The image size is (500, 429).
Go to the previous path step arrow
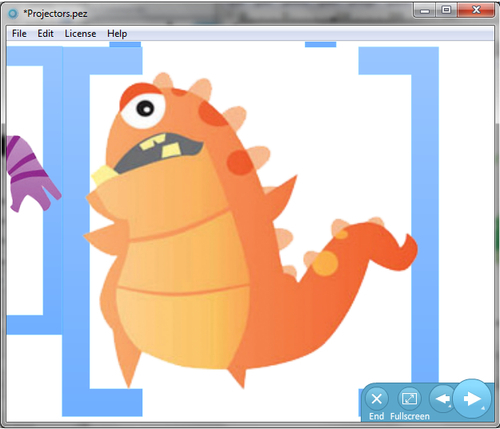pos(442,398)
